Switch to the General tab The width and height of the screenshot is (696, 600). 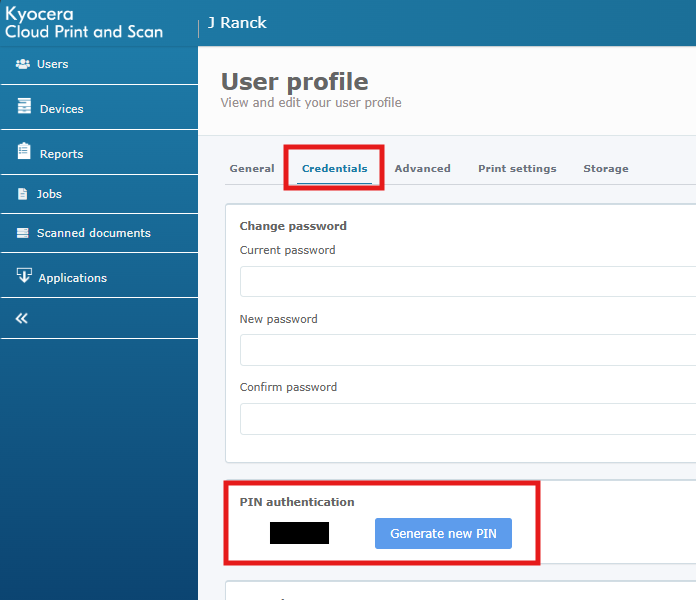[252, 168]
